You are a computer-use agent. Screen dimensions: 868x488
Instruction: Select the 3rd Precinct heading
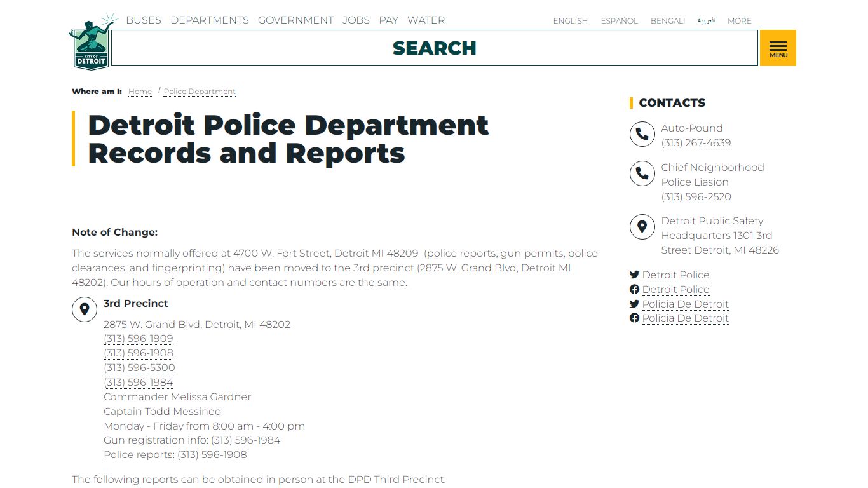coord(136,304)
